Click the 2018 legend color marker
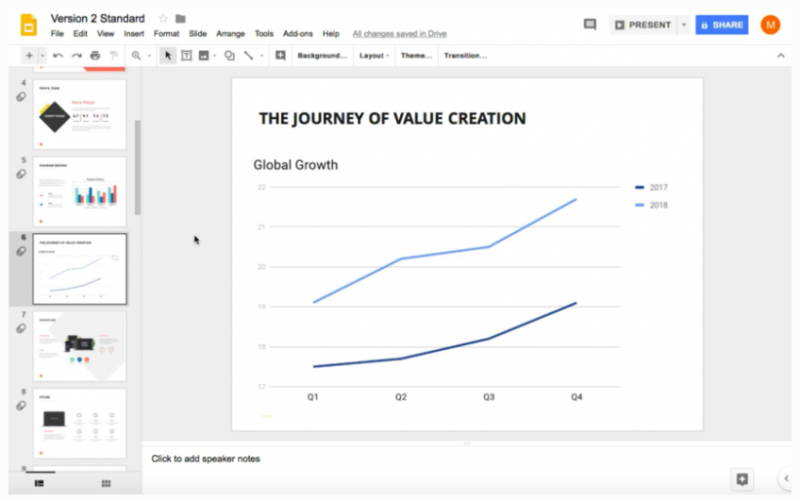Screen dimensions: 800x500 click(x=640, y=205)
